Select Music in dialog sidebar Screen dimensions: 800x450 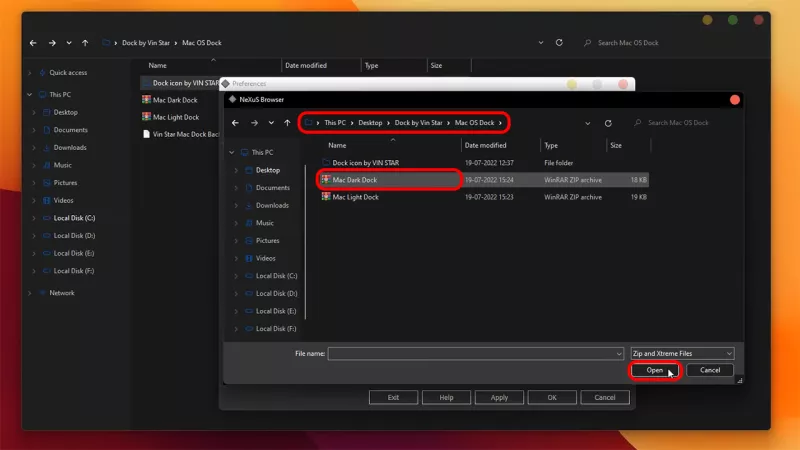pos(264,223)
